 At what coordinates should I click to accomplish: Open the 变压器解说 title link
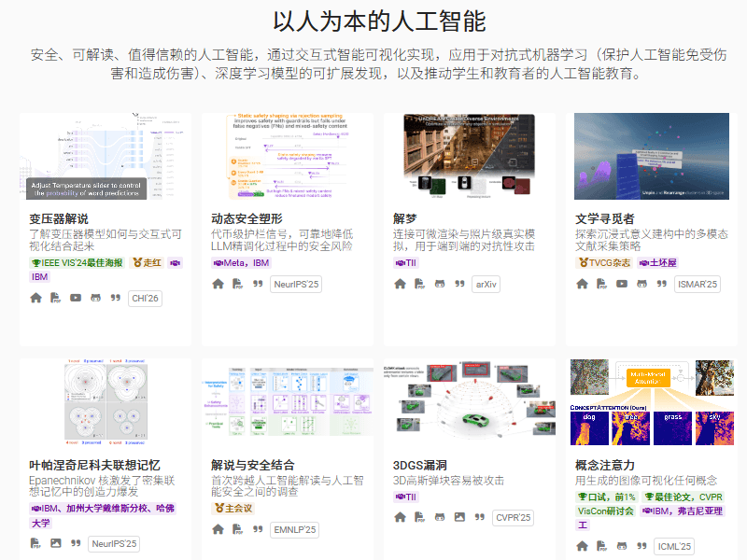click(x=59, y=219)
